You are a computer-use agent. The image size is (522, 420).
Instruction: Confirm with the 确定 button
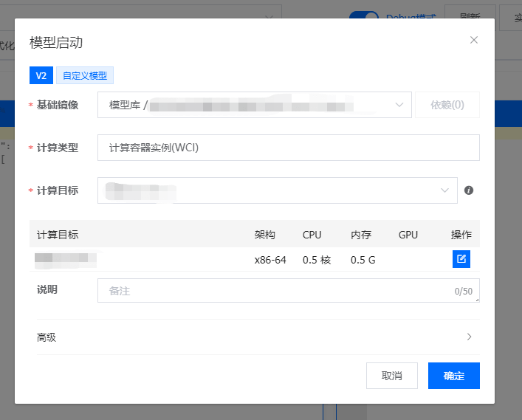454,376
